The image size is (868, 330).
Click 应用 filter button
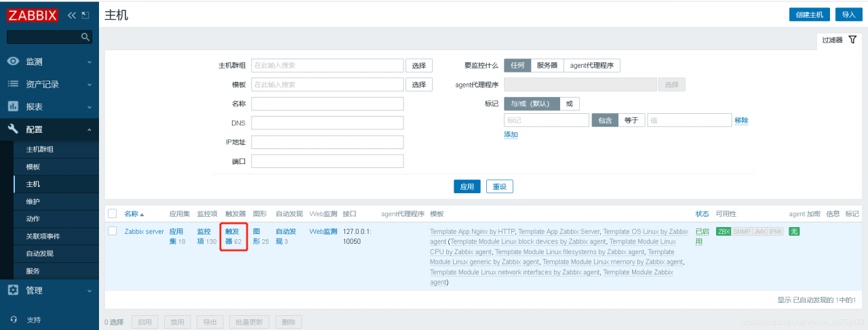pyautogui.click(x=467, y=186)
